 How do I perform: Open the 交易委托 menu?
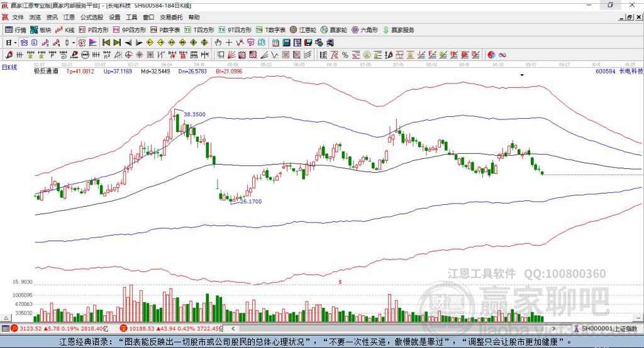(x=171, y=17)
